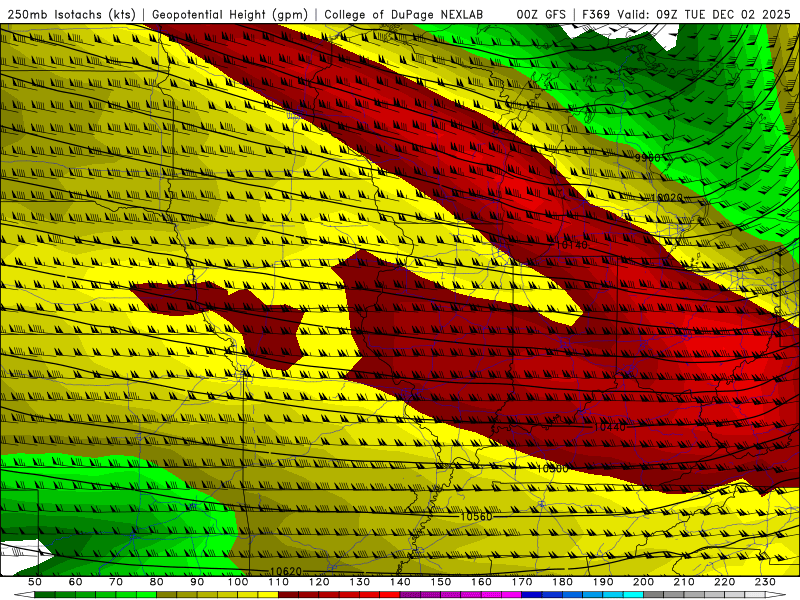
Task: Click the 80 value on the color scale
Action: coord(157,582)
